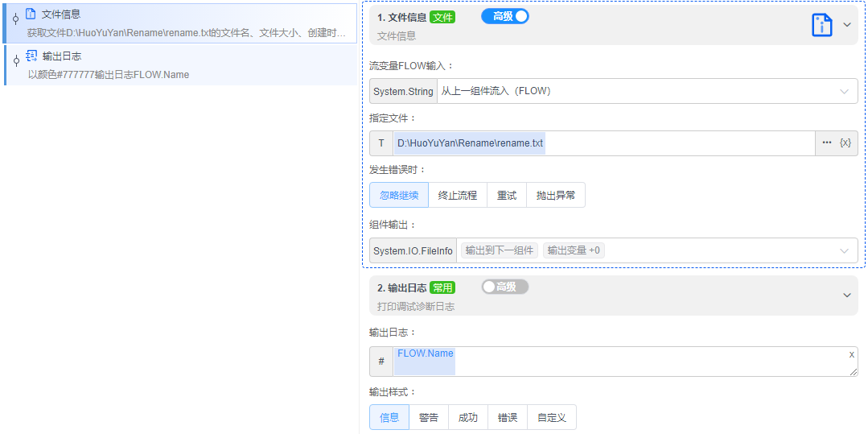Click the file info icon in left step list
This screenshot has width=868, height=434.
coord(31,14)
